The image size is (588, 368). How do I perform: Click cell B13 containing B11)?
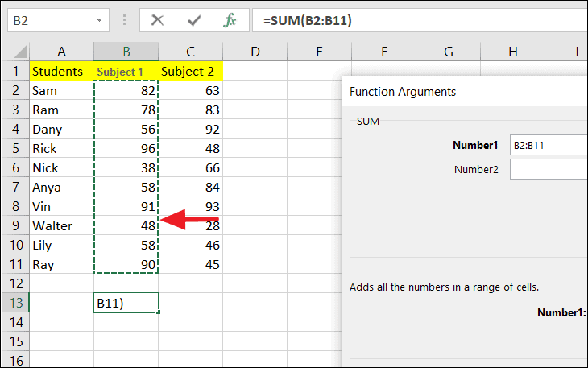(126, 303)
